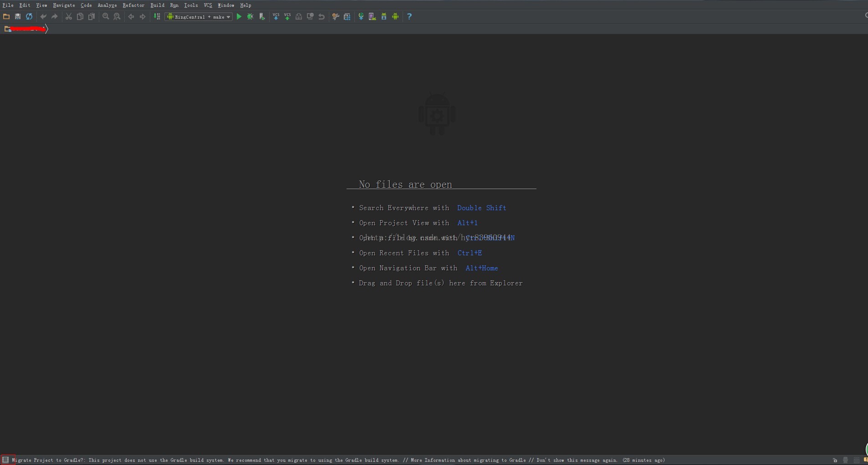Synchronize files with the blue refresh icon
This screenshot has width=868, height=465.
(29, 16)
